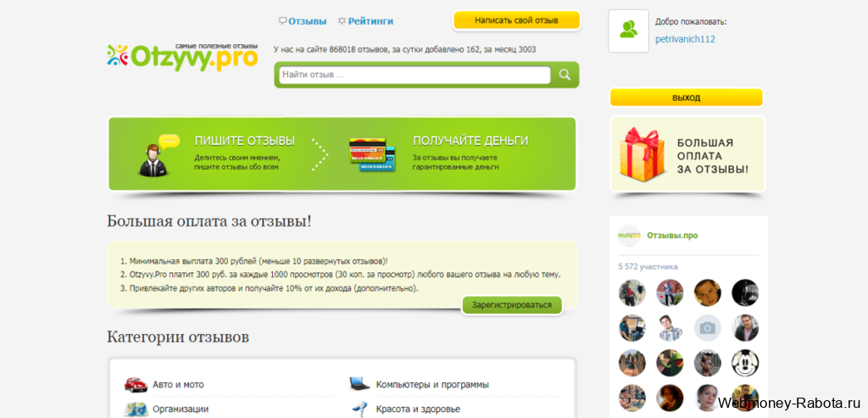
Task: Click the gift box banner image
Action: pyautogui.click(x=641, y=155)
